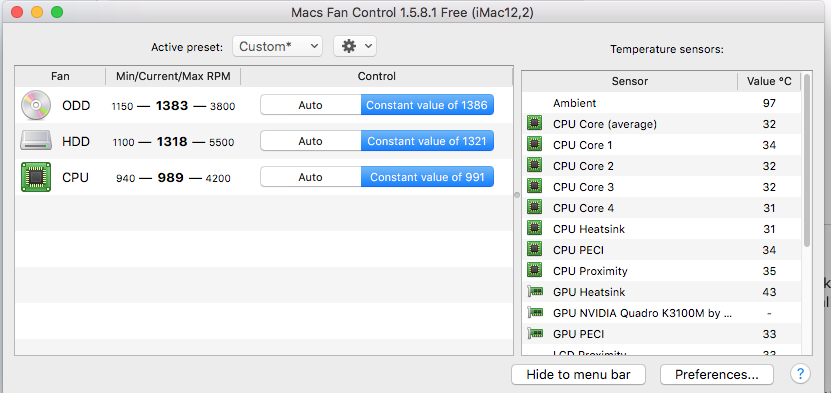Screen dimensions: 831x393
Task: Select the Ambient sensor row
Action: click(x=661, y=103)
